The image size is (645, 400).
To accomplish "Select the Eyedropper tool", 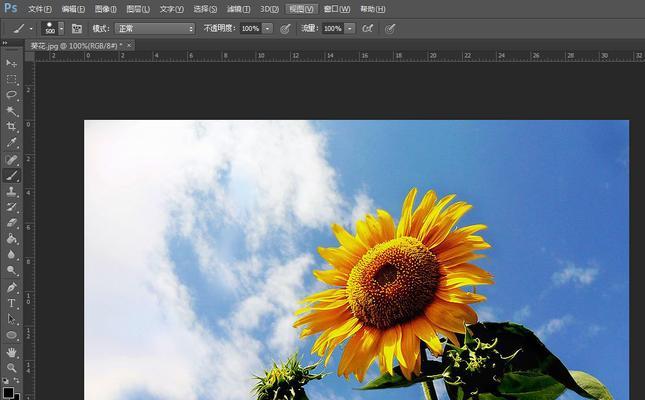I will [x=12, y=143].
